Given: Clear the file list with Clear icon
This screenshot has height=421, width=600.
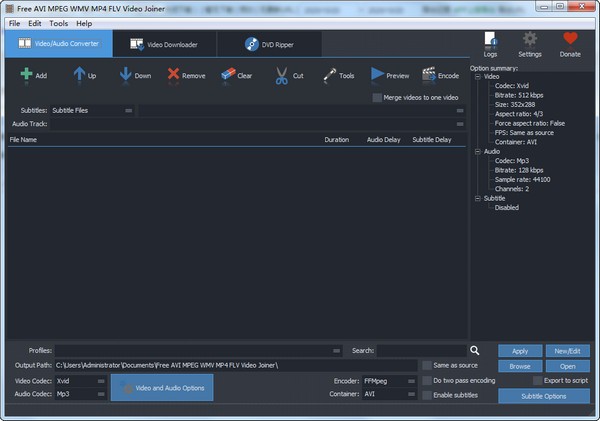Looking at the screenshot, I should click(x=228, y=75).
